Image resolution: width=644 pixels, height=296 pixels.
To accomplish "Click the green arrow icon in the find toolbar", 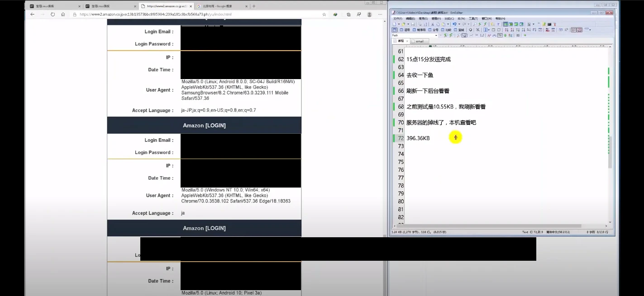I will tap(525, 35).
